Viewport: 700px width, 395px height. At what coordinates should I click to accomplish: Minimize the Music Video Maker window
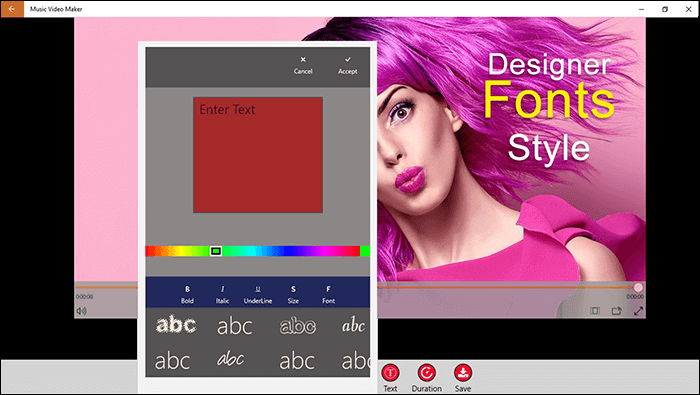(x=642, y=9)
